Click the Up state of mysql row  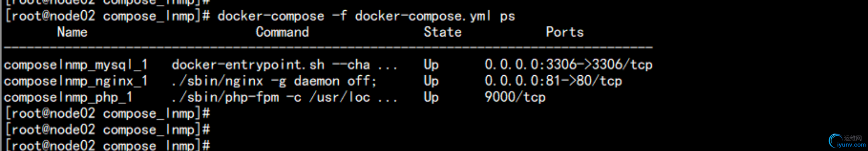tap(431, 65)
